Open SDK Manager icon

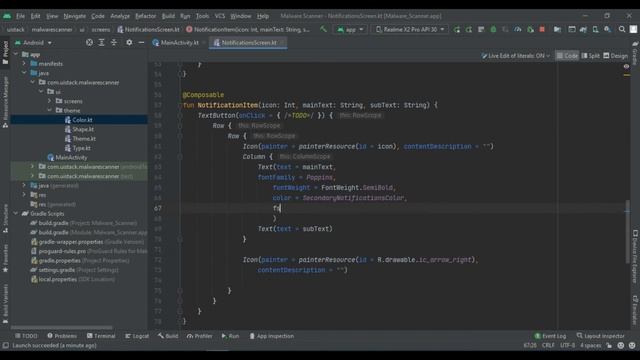pos(608,29)
